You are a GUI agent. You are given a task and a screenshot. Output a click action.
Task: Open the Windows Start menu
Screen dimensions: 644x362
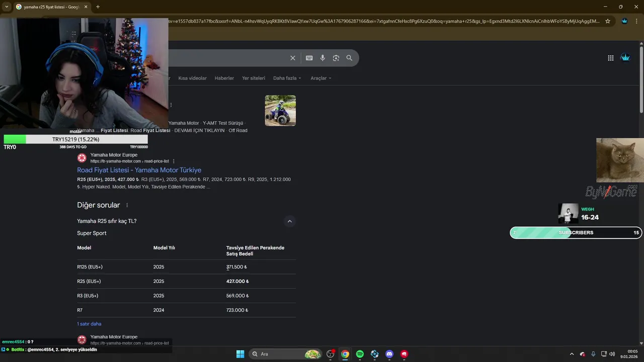(240, 354)
